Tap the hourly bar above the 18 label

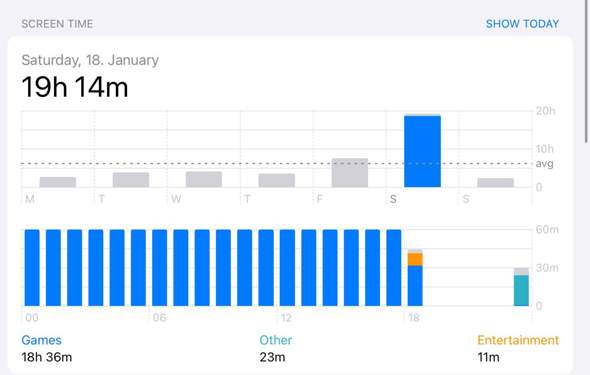coord(415,278)
